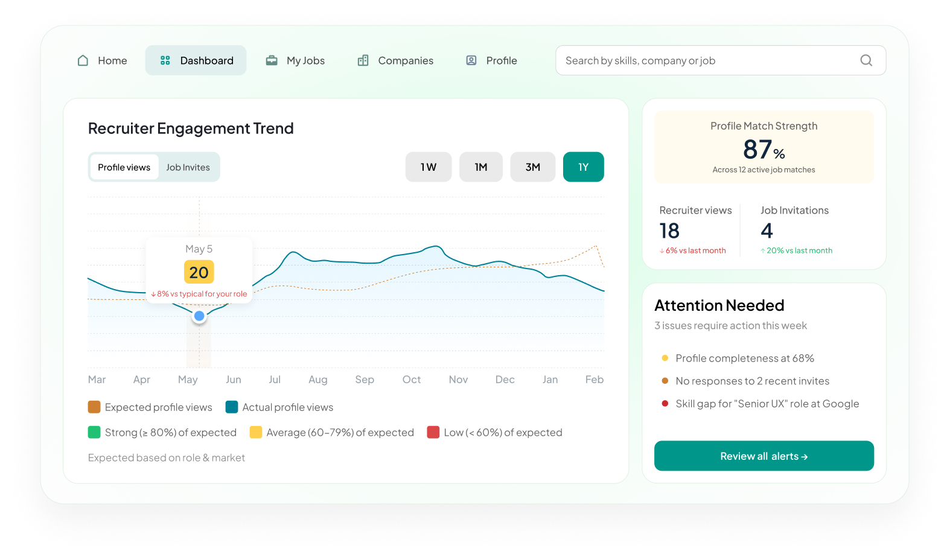Image resolution: width=950 pixels, height=560 pixels.
Task: Click the My Jobs briefcase icon
Action: click(272, 60)
